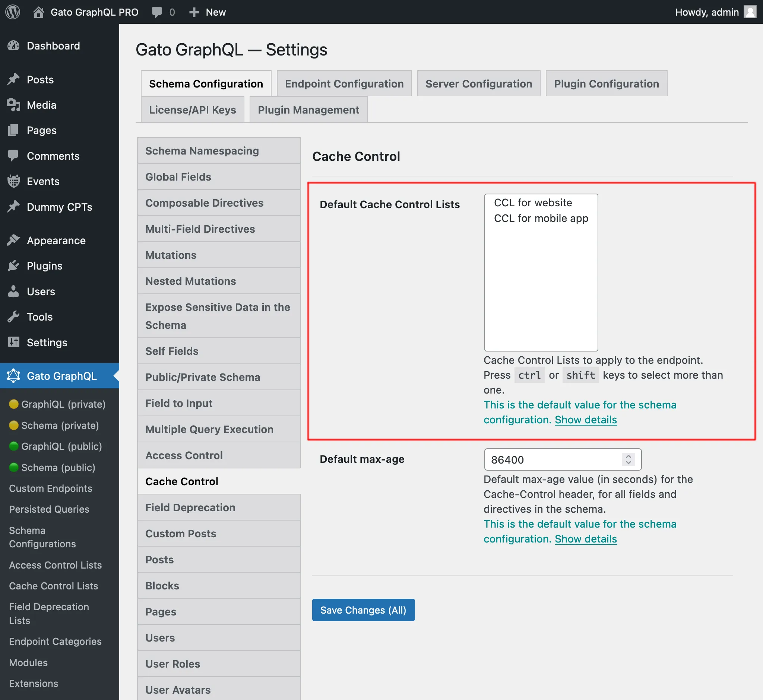The image size is (763, 700).
Task: Open Expose Sensitive Data in the Schema
Action: (219, 316)
